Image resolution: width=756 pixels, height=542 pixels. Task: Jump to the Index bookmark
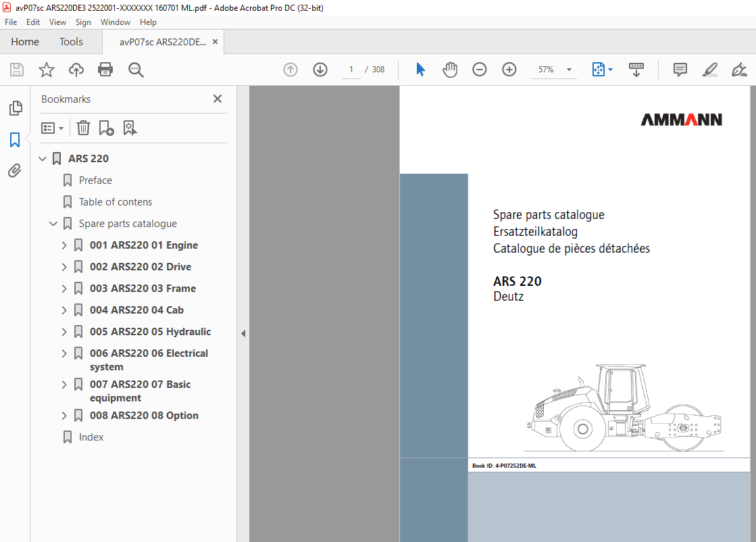point(91,437)
